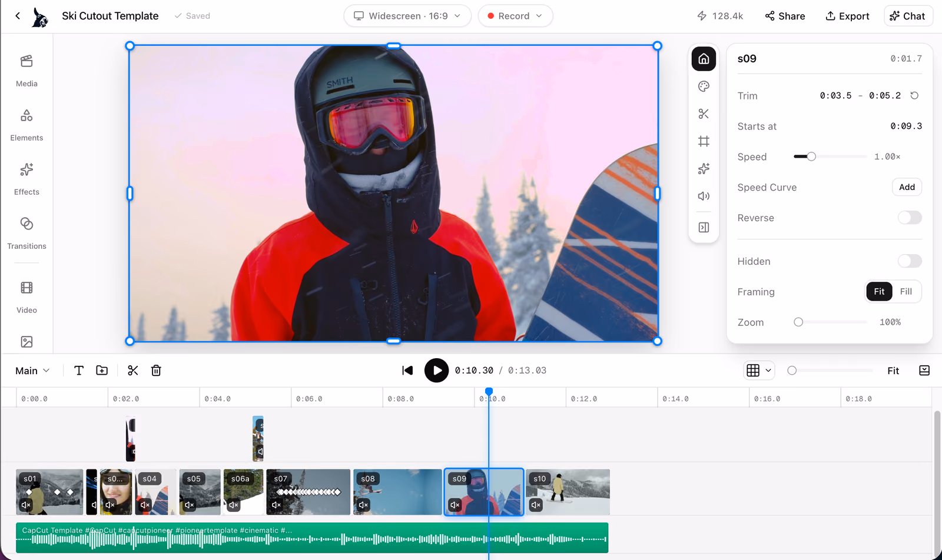Open the scissors cut properties icon
Screen dimensions: 942x560
click(704, 114)
